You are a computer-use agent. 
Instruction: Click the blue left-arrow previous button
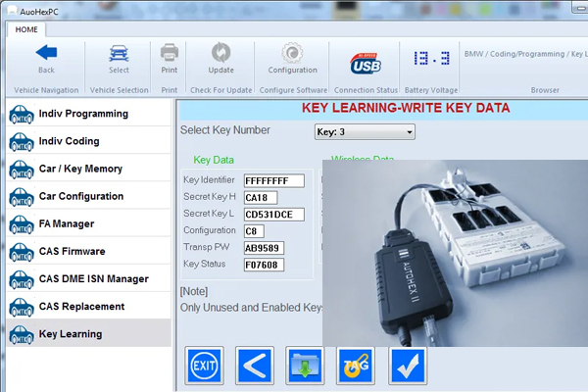point(255,366)
